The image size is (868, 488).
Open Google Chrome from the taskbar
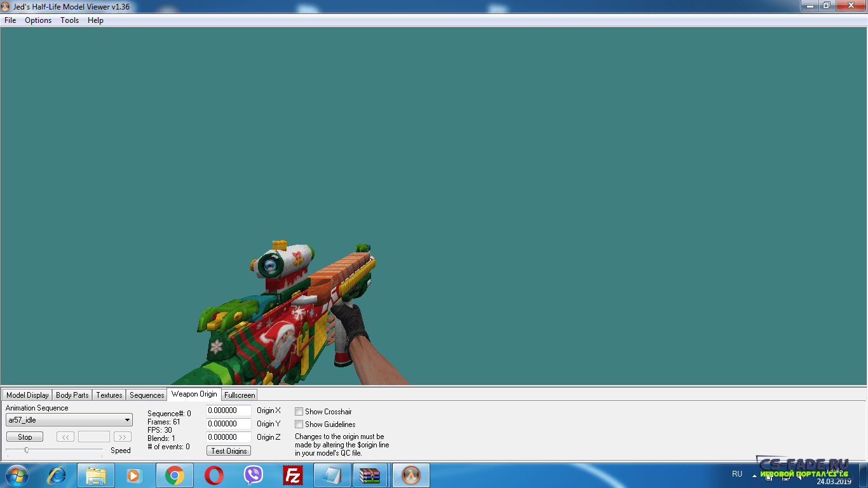175,475
